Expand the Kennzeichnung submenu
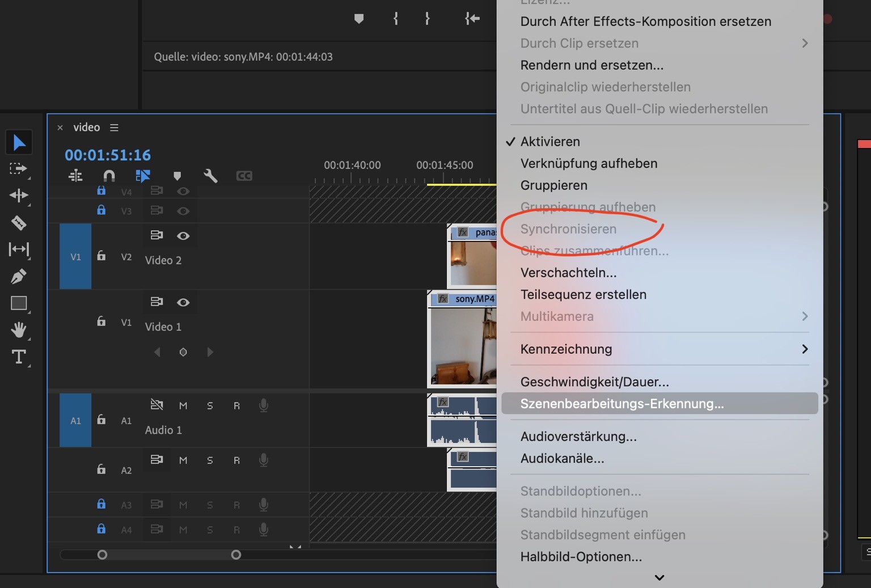871x588 pixels. [658, 349]
